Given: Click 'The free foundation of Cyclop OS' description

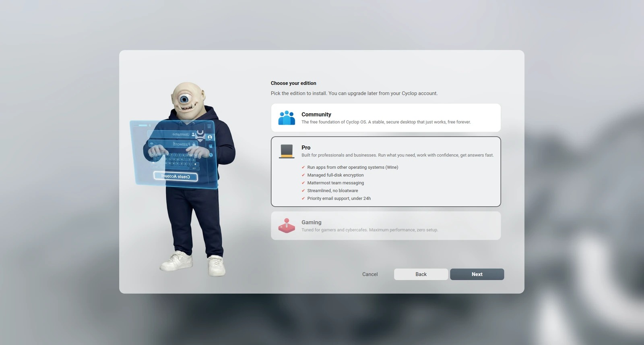Looking at the screenshot, I should point(386,122).
